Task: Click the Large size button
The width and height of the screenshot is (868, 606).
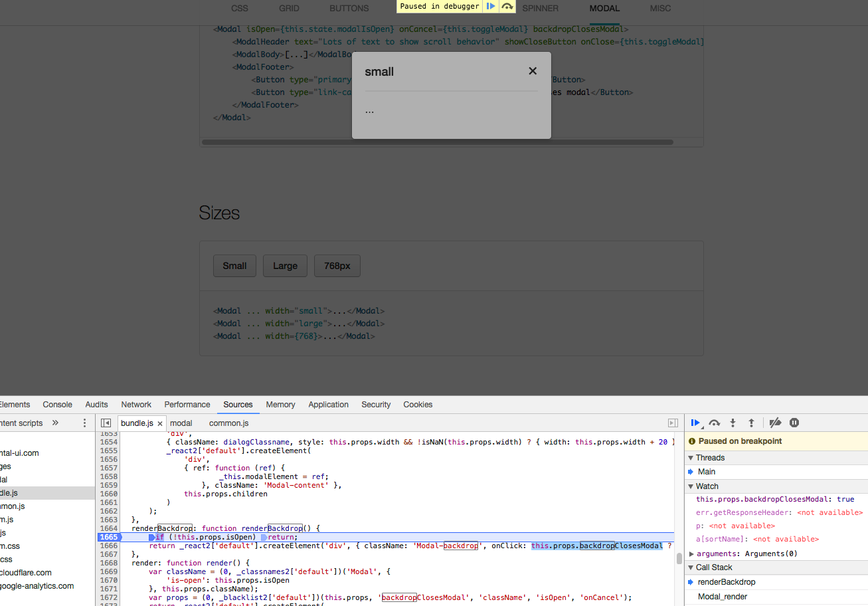Action: click(x=285, y=265)
